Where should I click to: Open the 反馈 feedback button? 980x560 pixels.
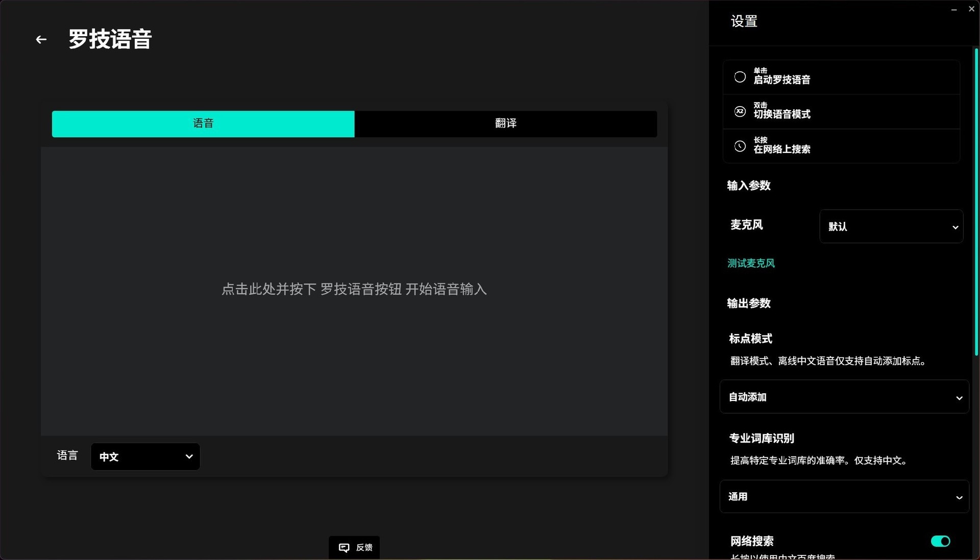354,548
